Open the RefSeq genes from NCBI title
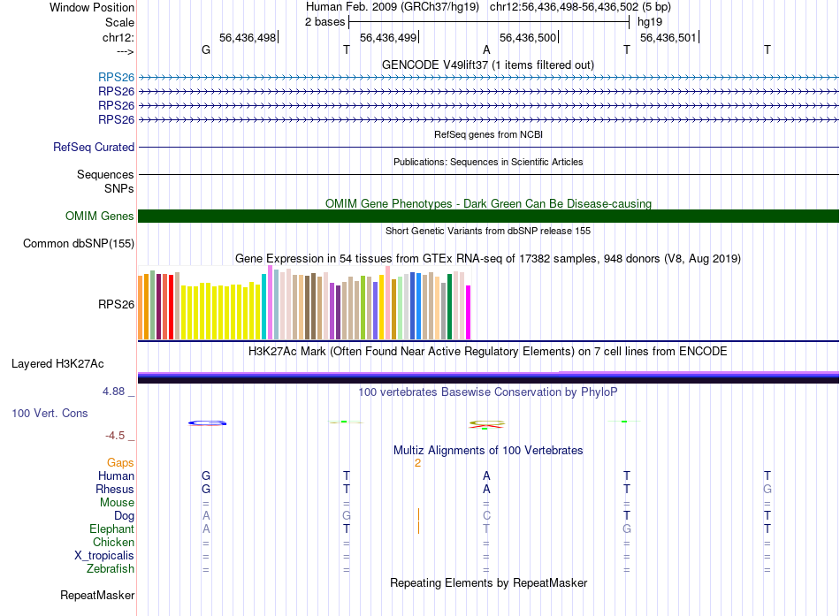 [x=488, y=134]
